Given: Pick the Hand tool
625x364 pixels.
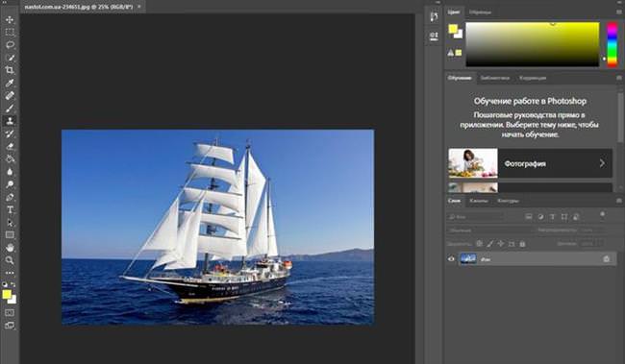Looking at the screenshot, I should click(10, 248).
